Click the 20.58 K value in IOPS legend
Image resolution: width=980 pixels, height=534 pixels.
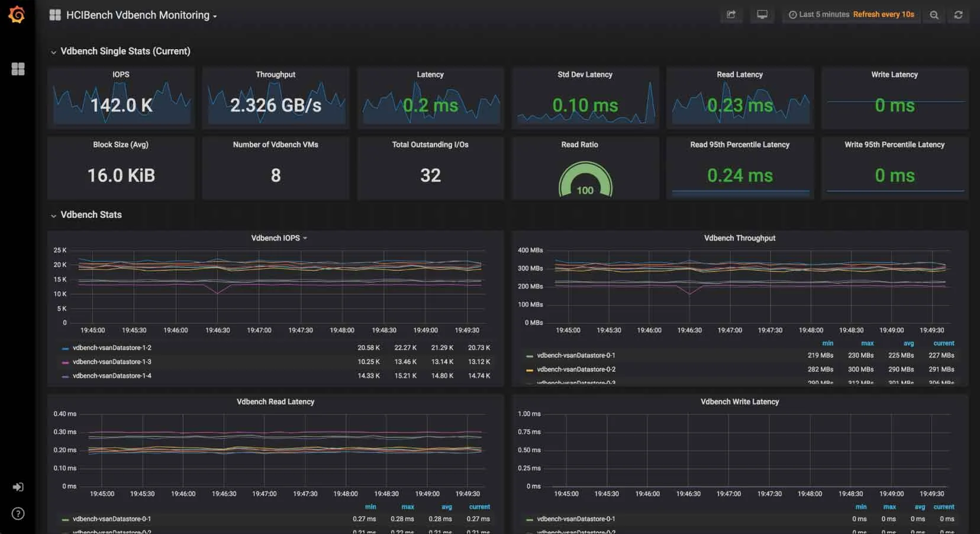(369, 348)
